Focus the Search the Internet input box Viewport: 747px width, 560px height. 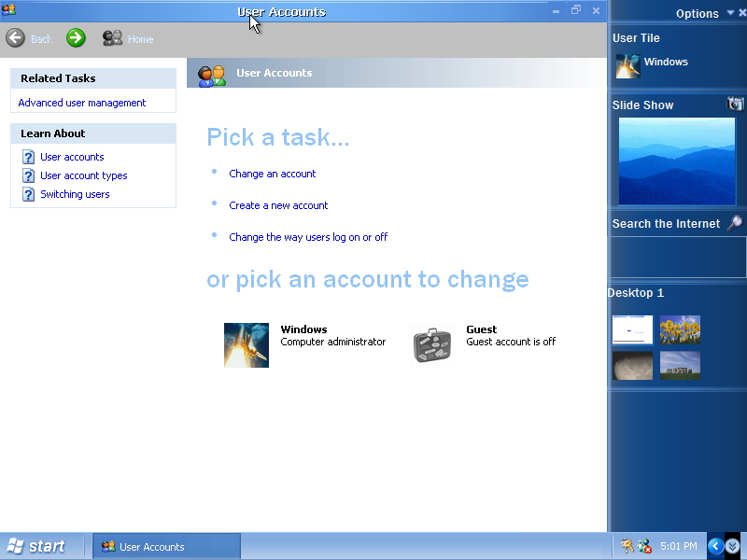tap(678, 257)
